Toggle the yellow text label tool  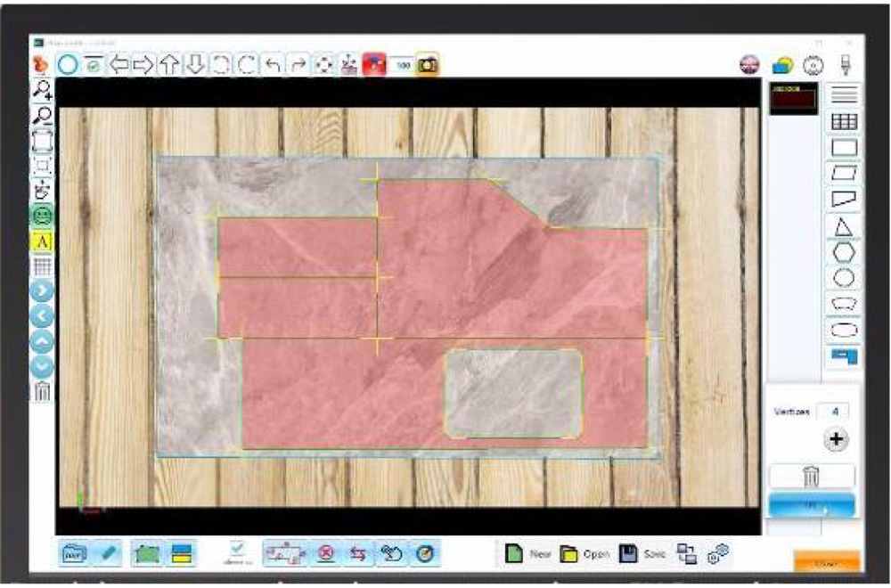point(42,241)
